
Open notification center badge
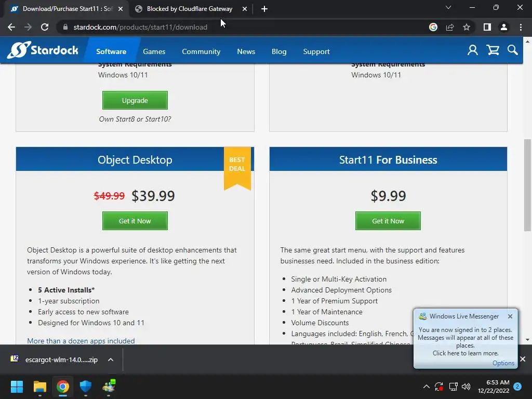[x=517, y=386]
